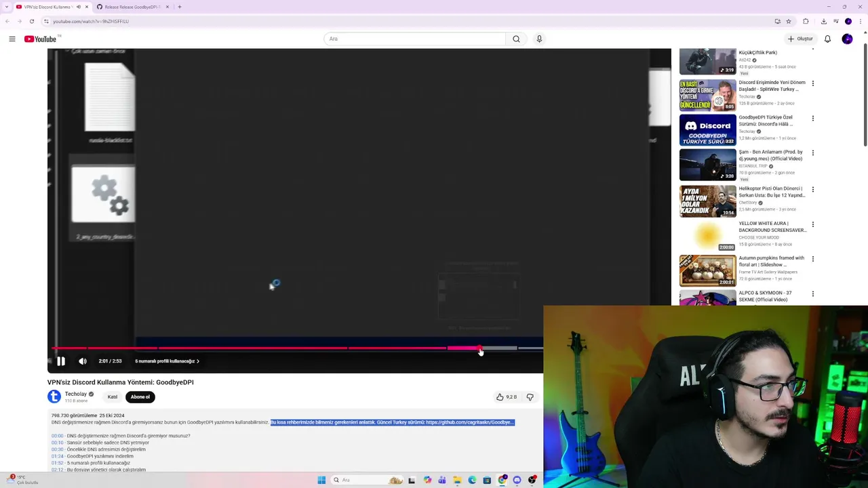868x488 pixels.
Task: Mute the video volume speaker icon
Action: pos(83,361)
